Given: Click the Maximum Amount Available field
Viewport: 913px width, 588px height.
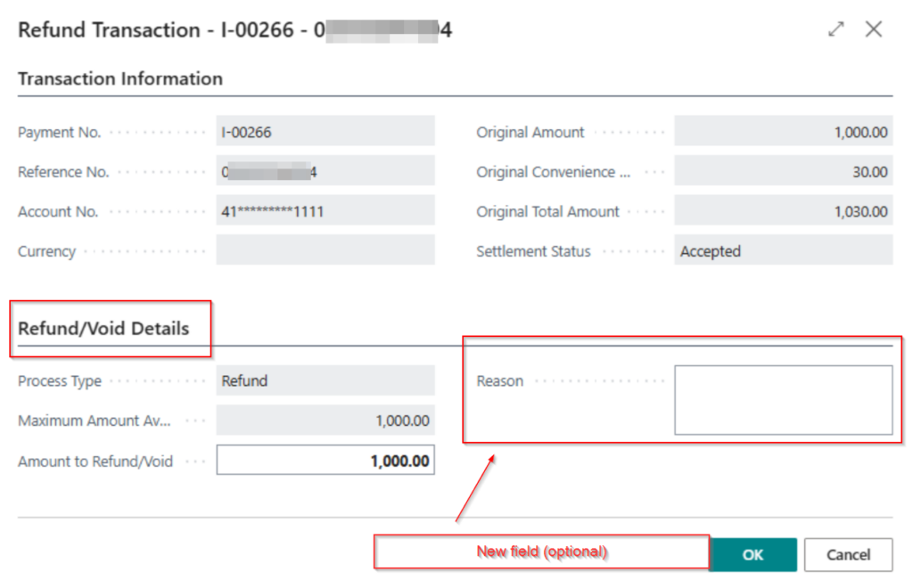Looking at the screenshot, I should pos(325,420).
